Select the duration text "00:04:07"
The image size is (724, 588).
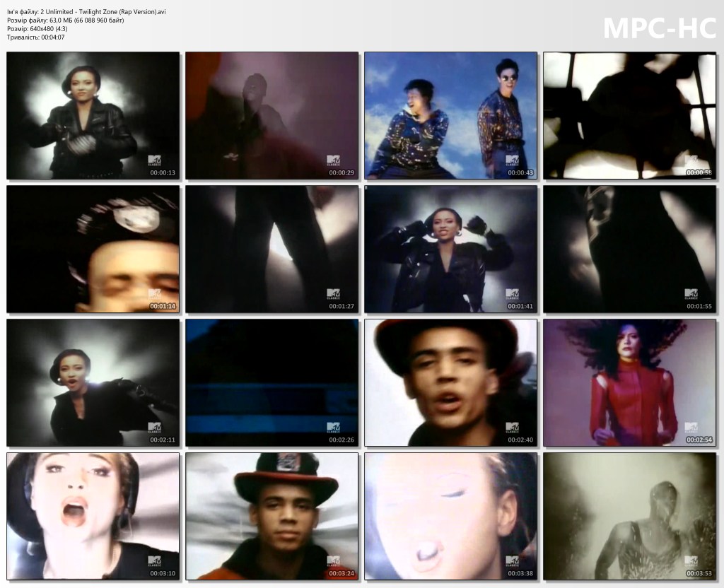click(x=53, y=37)
